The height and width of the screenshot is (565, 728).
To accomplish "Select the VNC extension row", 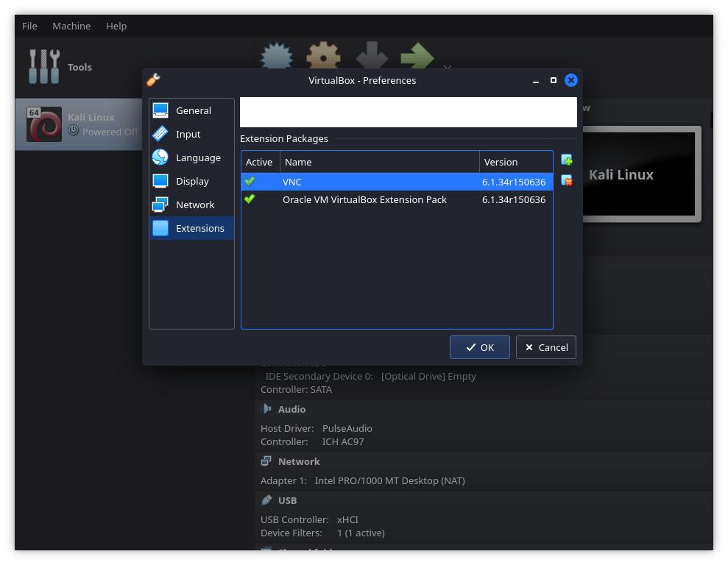I will click(368, 181).
